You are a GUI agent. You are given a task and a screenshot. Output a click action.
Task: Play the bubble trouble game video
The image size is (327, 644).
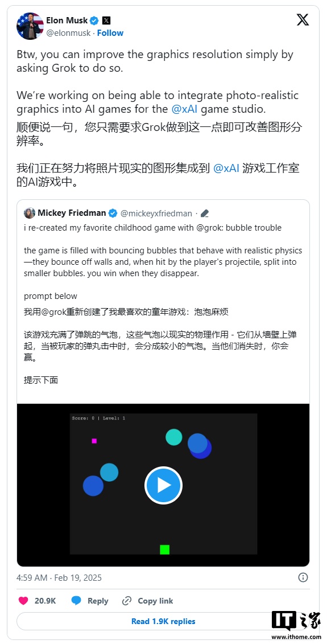pos(163,485)
